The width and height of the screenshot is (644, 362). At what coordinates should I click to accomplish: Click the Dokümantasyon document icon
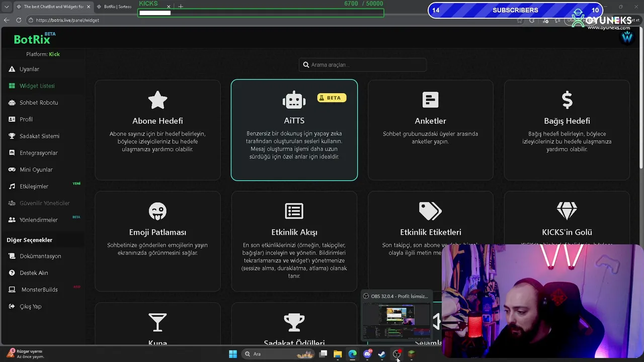click(x=12, y=256)
